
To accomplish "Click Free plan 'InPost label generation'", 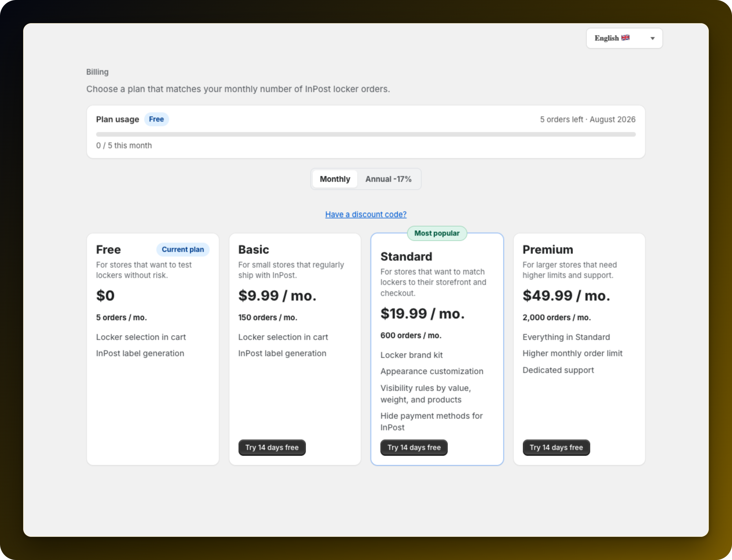I will tap(140, 353).
